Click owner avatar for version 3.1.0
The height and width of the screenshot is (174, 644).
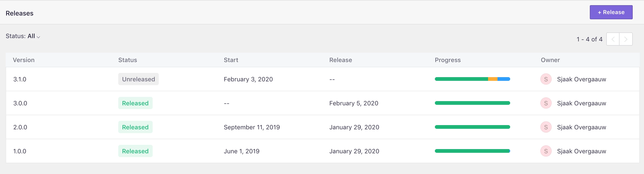[x=546, y=79]
